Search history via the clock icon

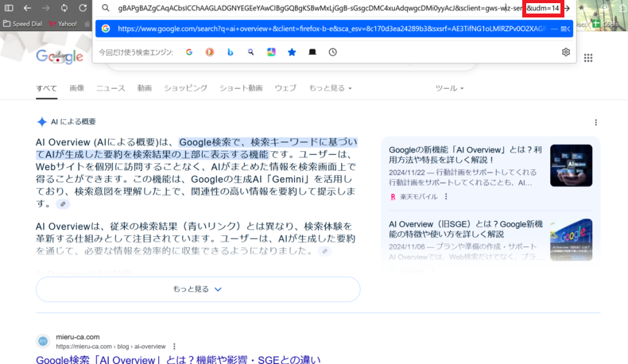[333, 52]
